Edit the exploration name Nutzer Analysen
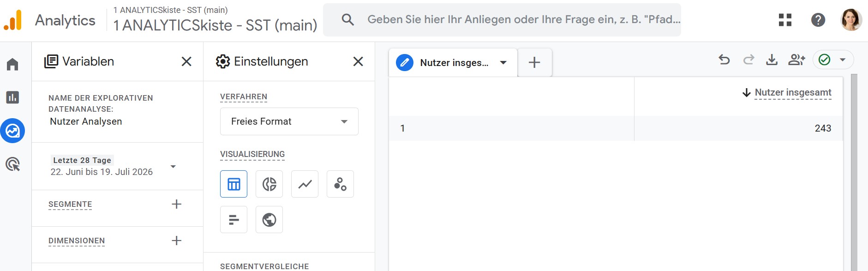 pyautogui.click(x=86, y=121)
